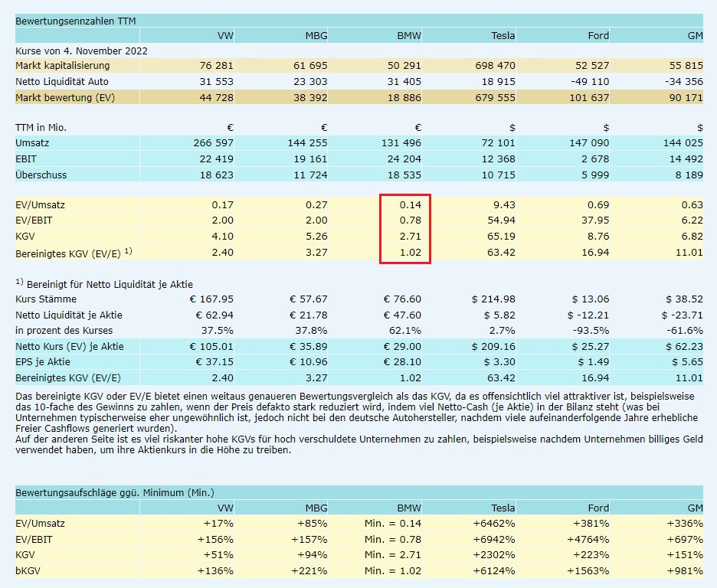Click Ford EBIT value 2 678

pos(595,159)
